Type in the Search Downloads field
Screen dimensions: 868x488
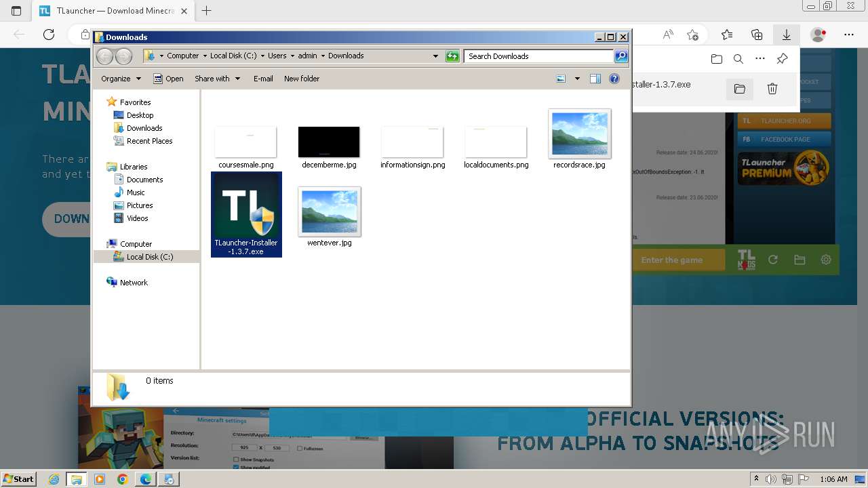[x=538, y=56]
